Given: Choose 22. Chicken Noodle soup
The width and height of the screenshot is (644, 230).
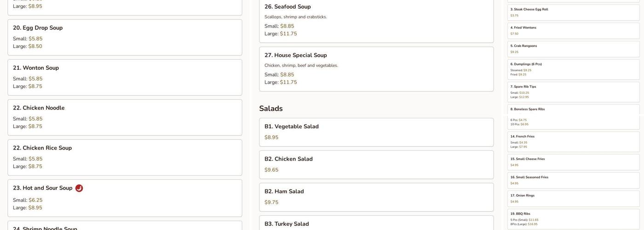Looking at the screenshot, I should 125,117.
